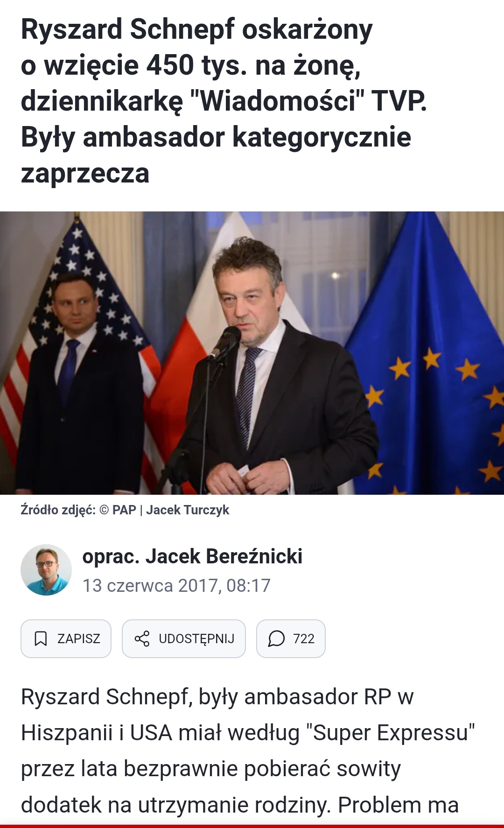The image size is (504, 828).
Task: Tap the article headline about Ryszard Schnepf
Action: pyautogui.click(x=224, y=101)
